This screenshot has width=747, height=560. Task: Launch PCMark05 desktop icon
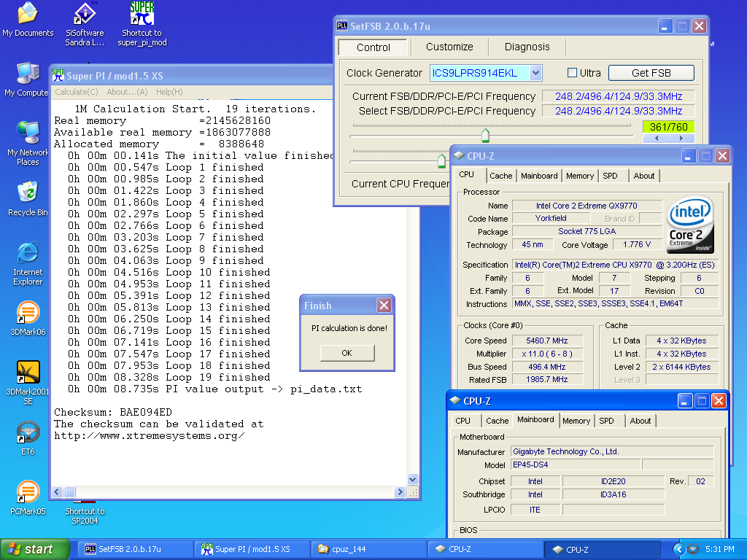[28, 497]
